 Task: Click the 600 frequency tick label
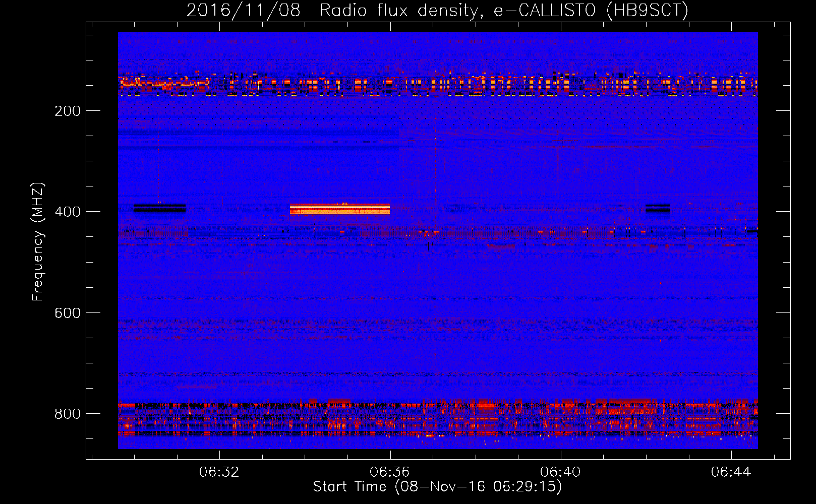68,313
